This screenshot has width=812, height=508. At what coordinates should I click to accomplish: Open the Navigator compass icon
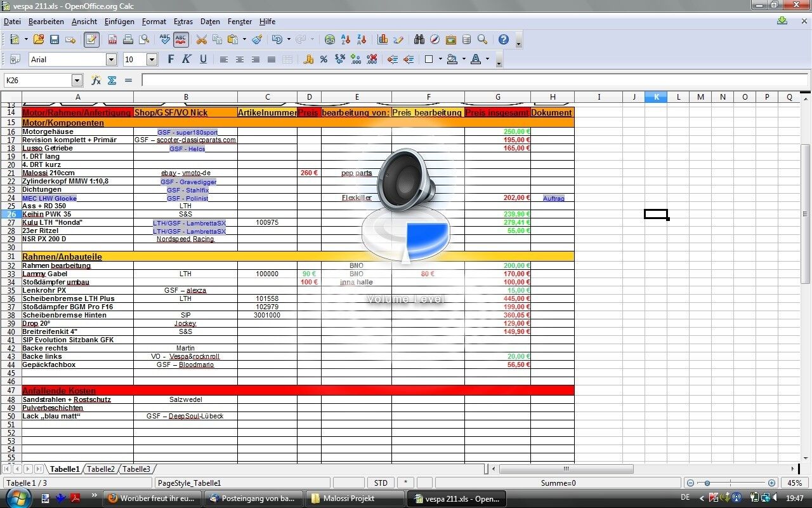click(435, 39)
